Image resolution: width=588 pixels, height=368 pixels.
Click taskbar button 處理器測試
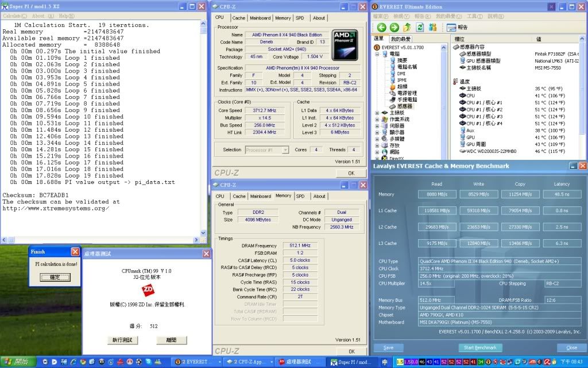tap(300, 362)
